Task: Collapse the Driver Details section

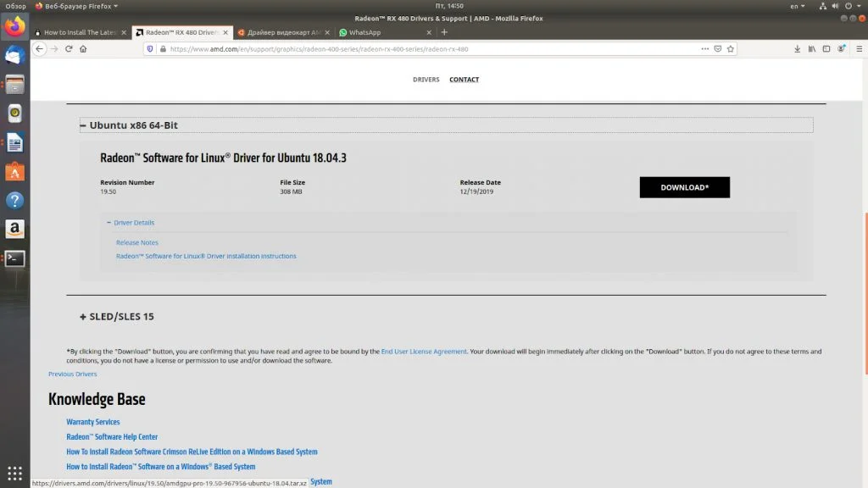Action: [x=109, y=223]
